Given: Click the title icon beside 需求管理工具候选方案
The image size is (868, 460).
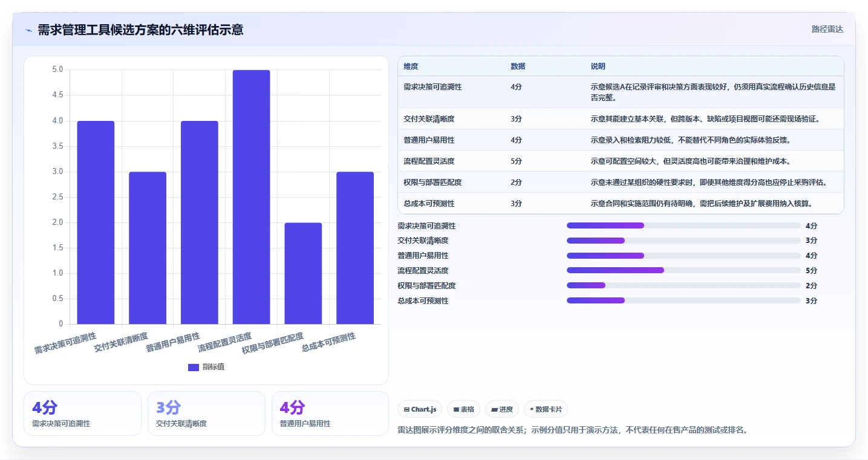Looking at the screenshot, I should coord(29,30).
